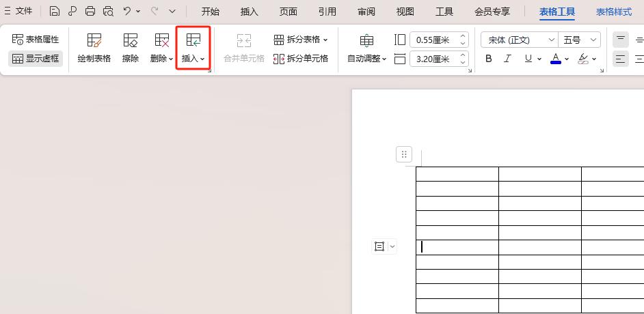
Task: Open the font name 宋体 dropdown
Action: pos(519,40)
